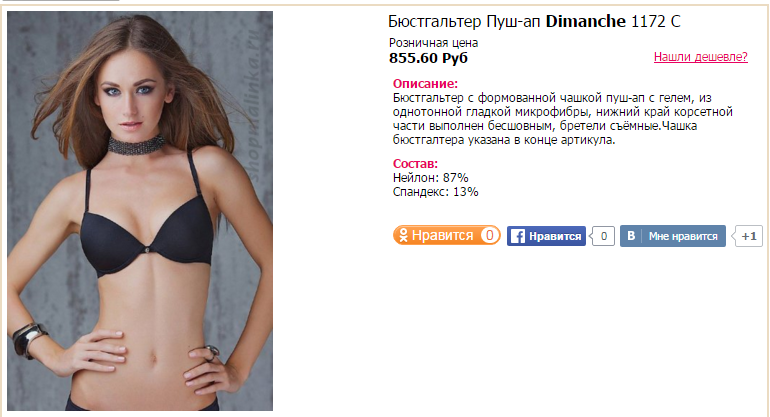Click the VK 'B' logo icon

631,236
